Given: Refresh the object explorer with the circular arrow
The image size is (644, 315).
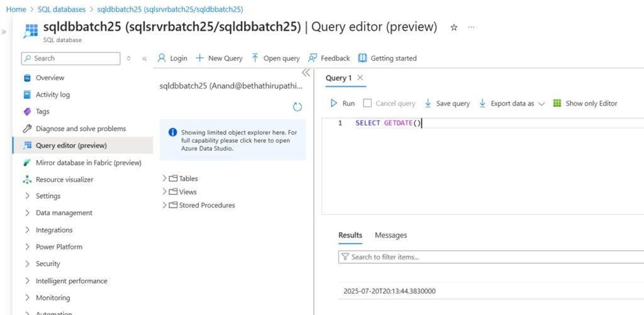Looking at the screenshot, I should click(297, 107).
